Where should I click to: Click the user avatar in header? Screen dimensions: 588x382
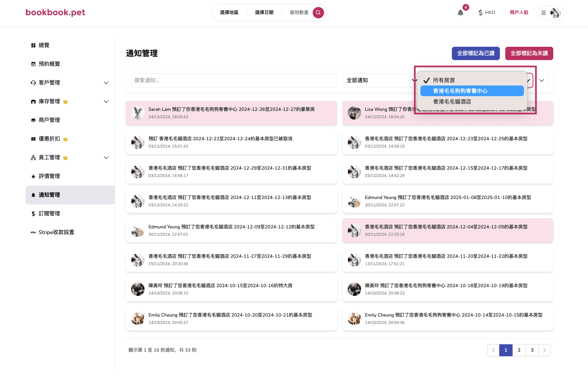555,13
